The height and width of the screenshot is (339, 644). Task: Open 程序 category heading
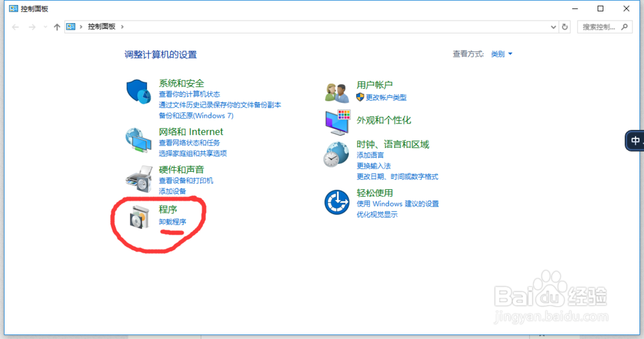(168, 210)
